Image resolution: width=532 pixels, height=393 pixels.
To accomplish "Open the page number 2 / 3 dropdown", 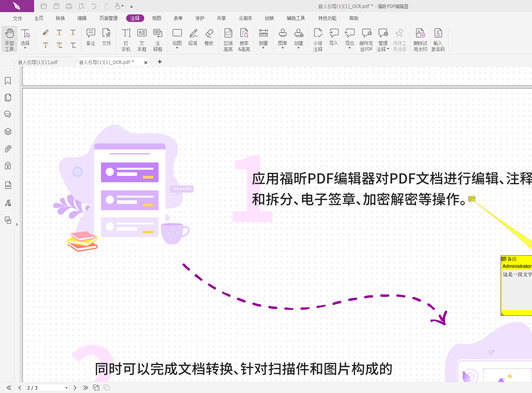I will pos(67,388).
